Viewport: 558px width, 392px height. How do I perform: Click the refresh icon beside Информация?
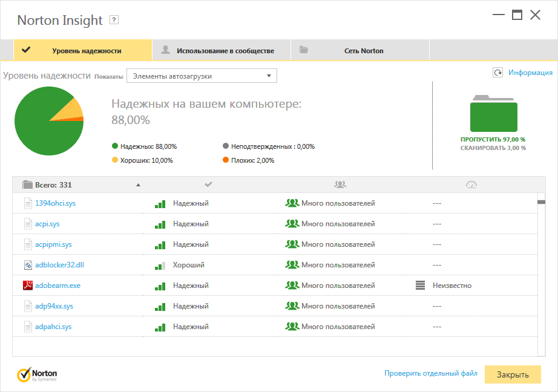click(x=497, y=73)
